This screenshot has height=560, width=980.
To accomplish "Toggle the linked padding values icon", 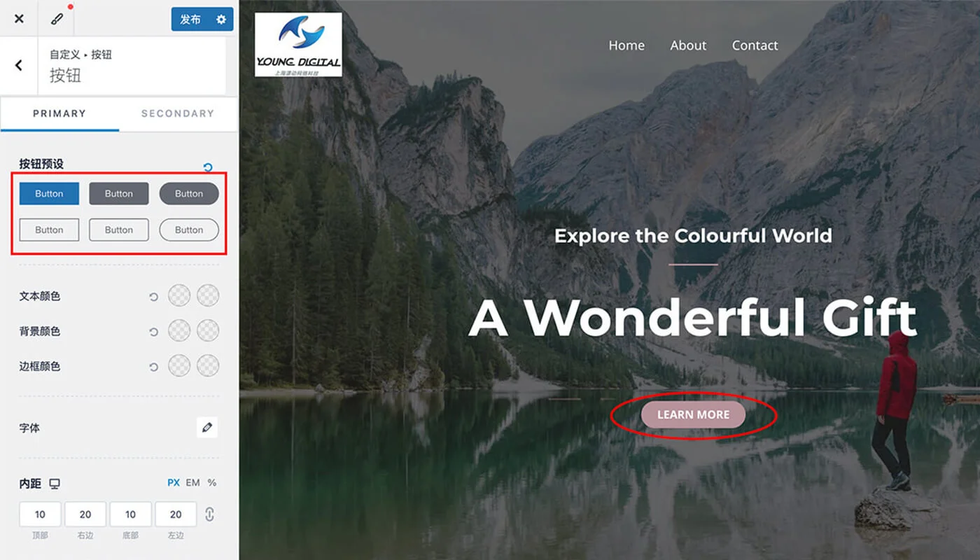I will [x=209, y=514].
